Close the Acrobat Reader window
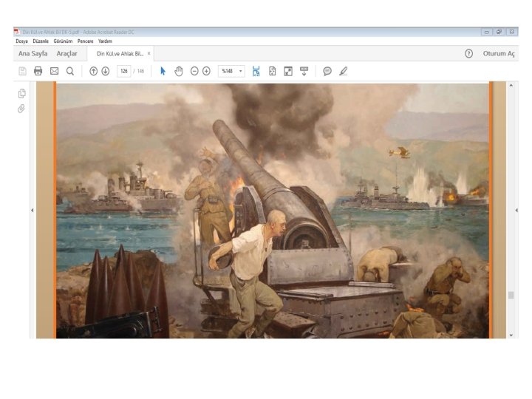Screen dimensions: 532x399 point(511,32)
